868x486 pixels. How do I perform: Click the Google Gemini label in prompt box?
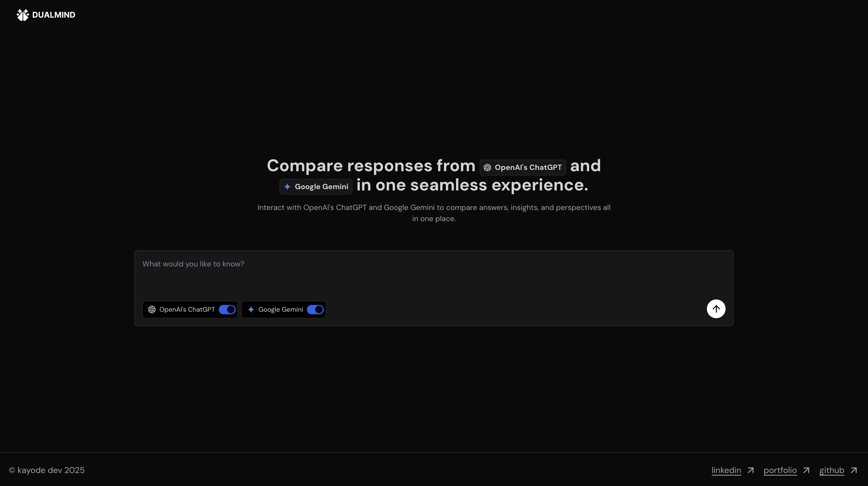click(281, 310)
